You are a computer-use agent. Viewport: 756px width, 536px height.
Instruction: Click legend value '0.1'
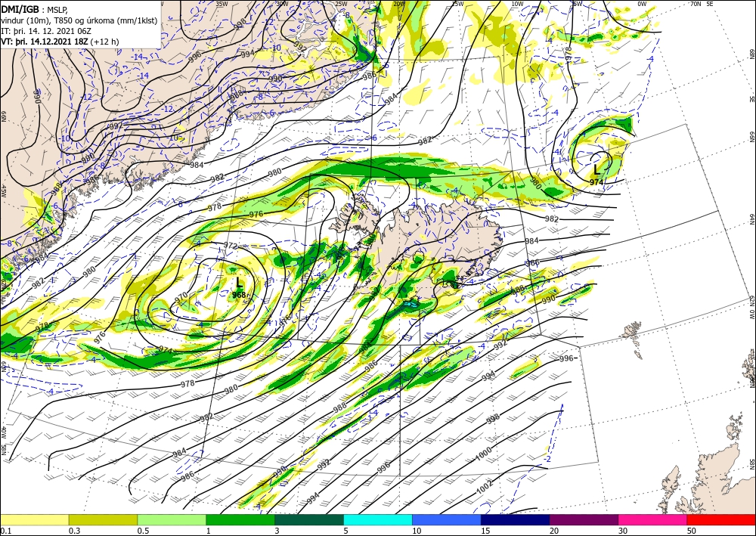tap(5, 531)
